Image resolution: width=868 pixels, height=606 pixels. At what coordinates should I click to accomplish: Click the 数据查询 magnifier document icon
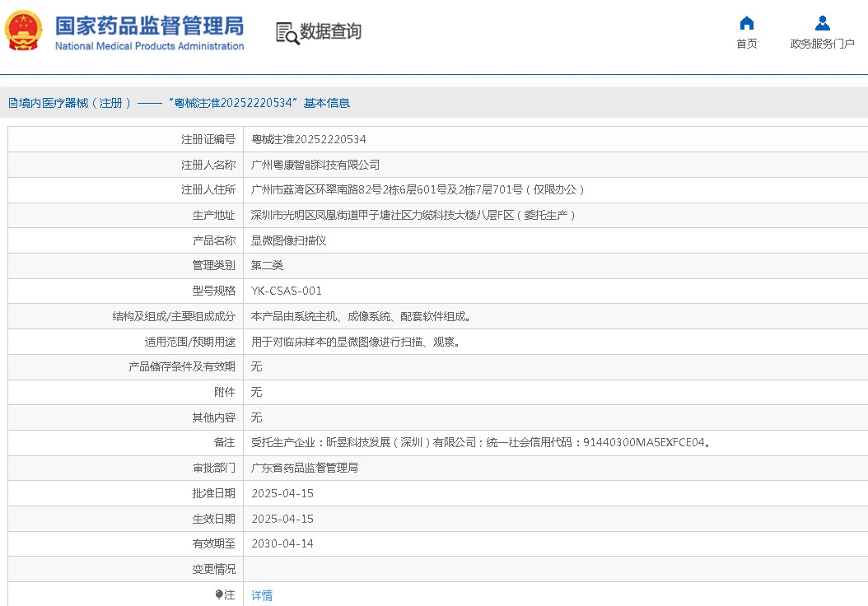[287, 33]
